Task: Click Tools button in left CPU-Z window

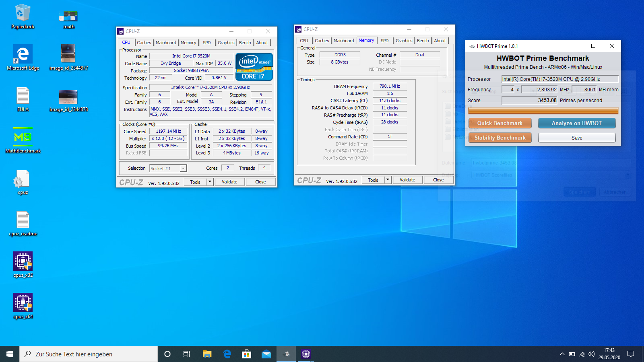Action: point(195,182)
